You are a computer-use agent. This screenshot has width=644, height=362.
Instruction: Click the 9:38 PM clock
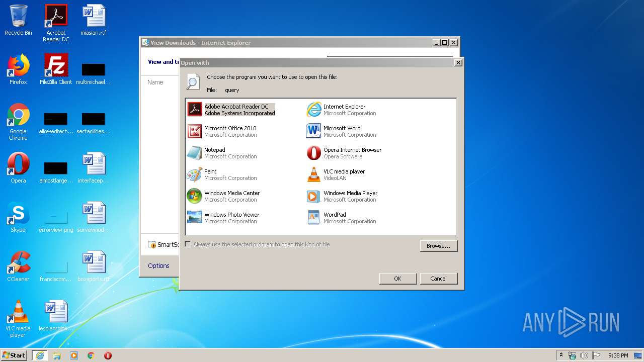pyautogui.click(x=618, y=355)
